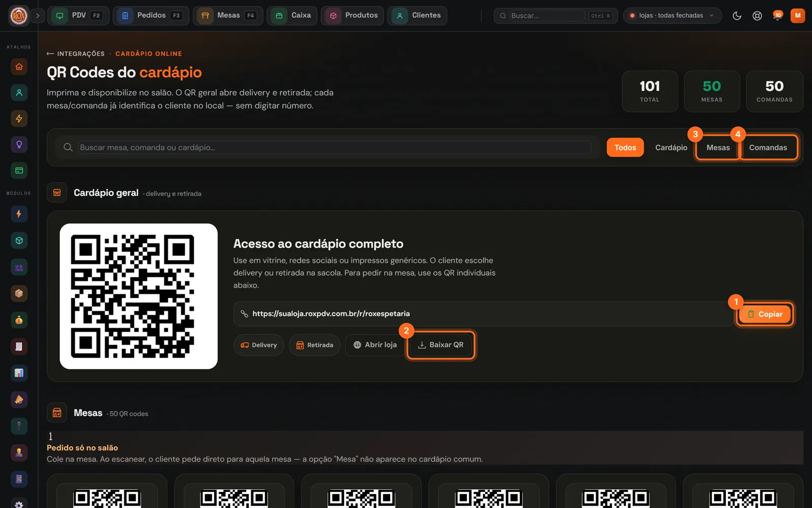This screenshot has height=508, width=812.
Task: Open the Produtos section
Action: (352, 16)
